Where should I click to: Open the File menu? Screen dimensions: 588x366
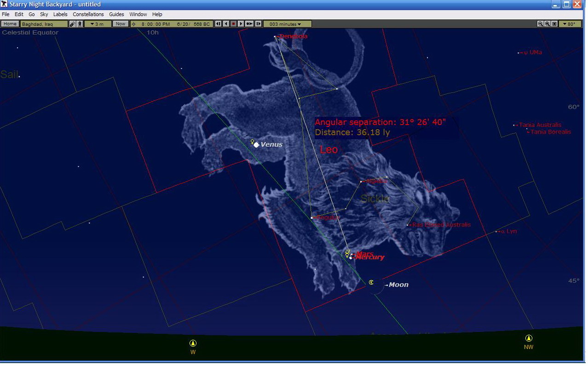(6, 14)
